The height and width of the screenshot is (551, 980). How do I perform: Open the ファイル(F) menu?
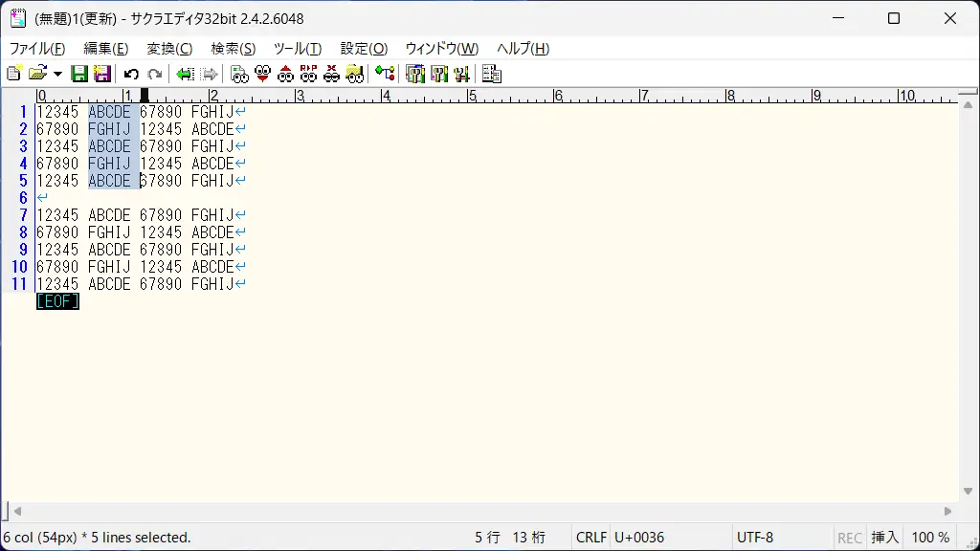pyautogui.click(x=37, y=49)
